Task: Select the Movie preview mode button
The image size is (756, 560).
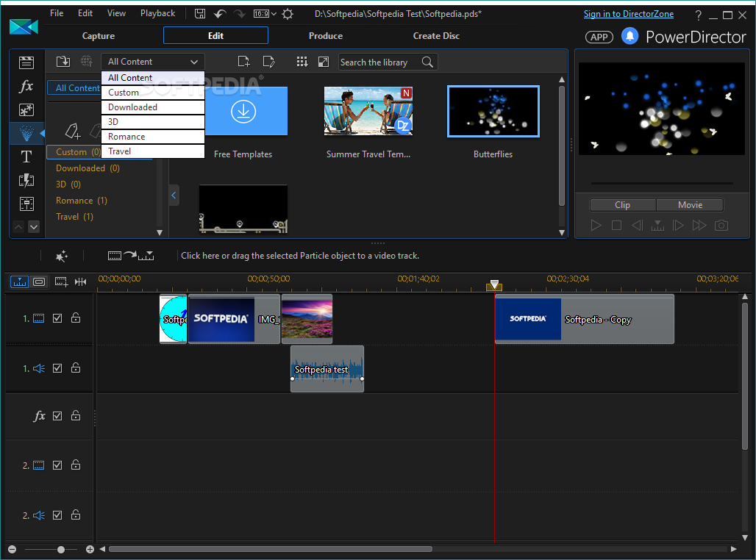Action: tap(690, 205)
